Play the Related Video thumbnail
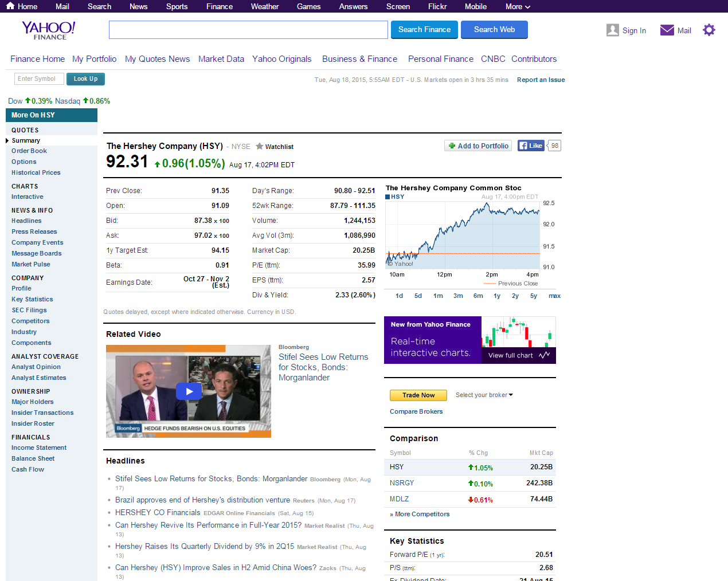Screen dimensions: 728x581 tap(189, 391)
